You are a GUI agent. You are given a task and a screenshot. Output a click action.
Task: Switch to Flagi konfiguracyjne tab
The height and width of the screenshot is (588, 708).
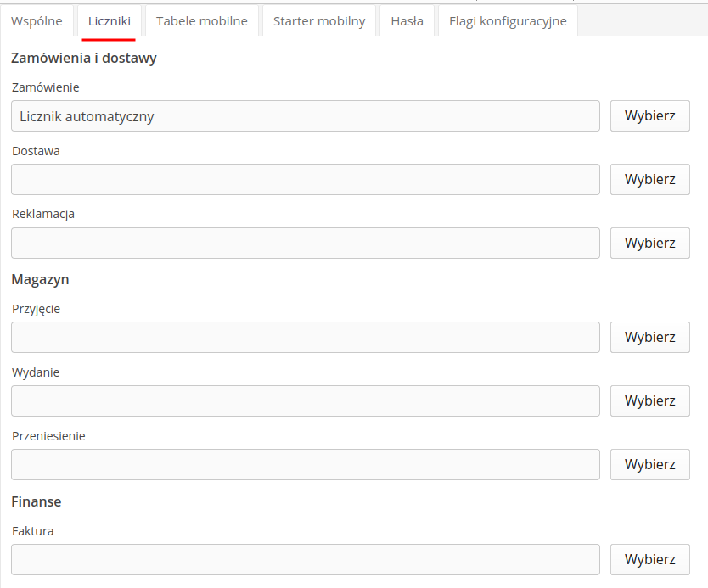(508, 21)
